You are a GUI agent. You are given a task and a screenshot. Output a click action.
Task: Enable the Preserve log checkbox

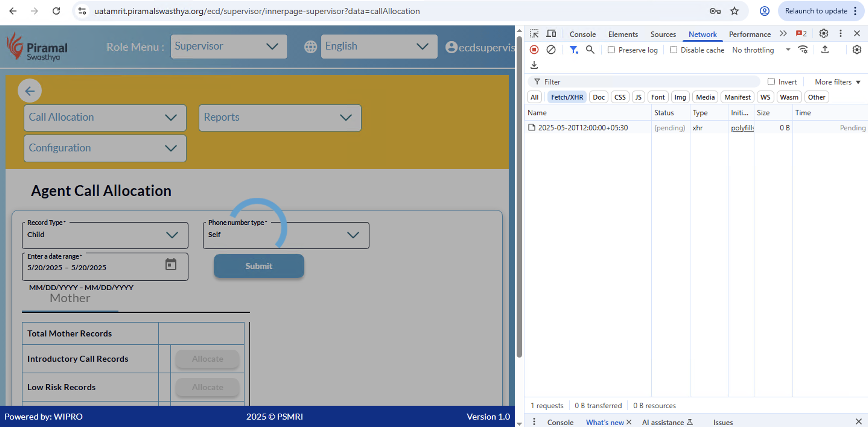coord(611,50)
